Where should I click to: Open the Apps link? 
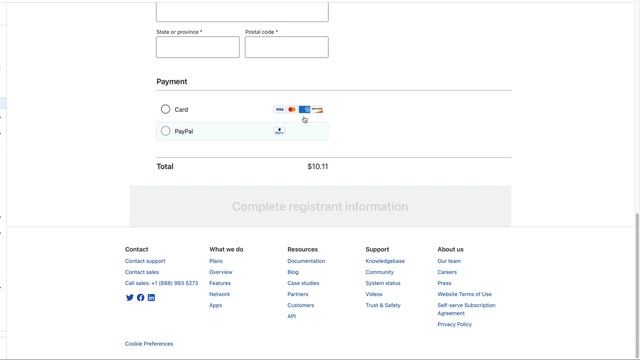pyautogui.click(x=216, y=305)
